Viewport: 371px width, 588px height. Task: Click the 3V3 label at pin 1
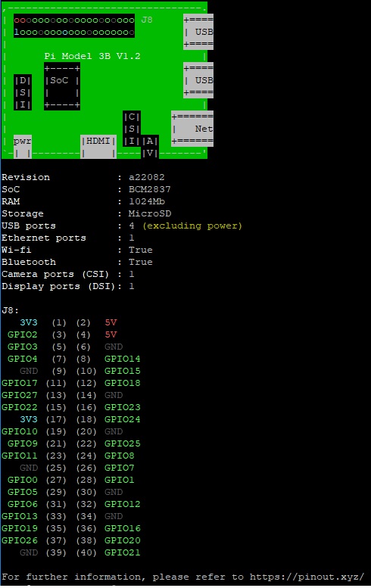(29, 322)
